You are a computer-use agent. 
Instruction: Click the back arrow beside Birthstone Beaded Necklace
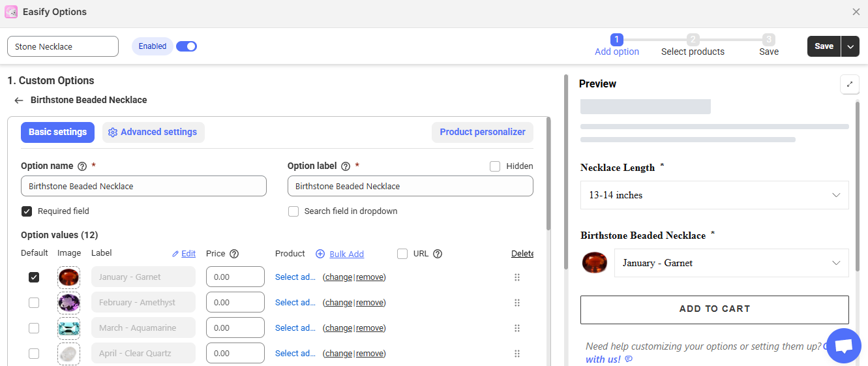19,100
